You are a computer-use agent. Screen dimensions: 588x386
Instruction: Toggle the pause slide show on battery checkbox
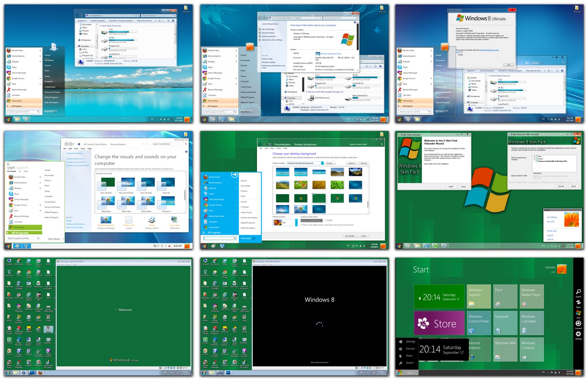point(301,225)
